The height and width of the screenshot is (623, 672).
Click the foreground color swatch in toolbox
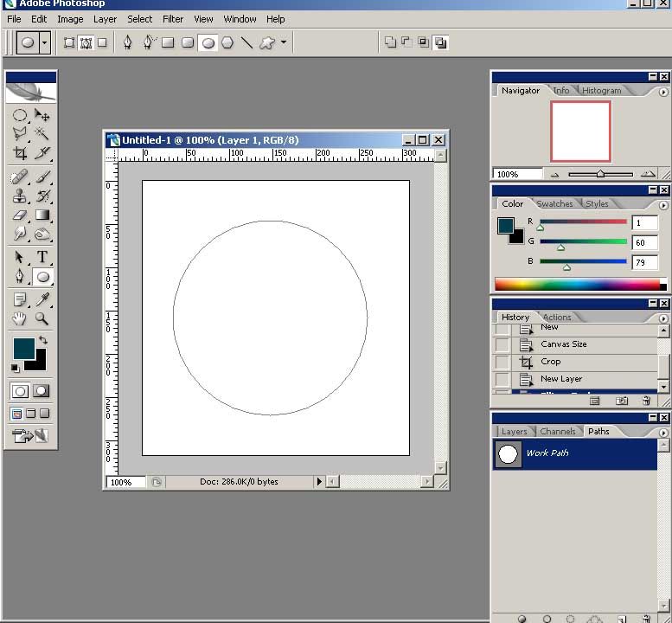(23, 348)
